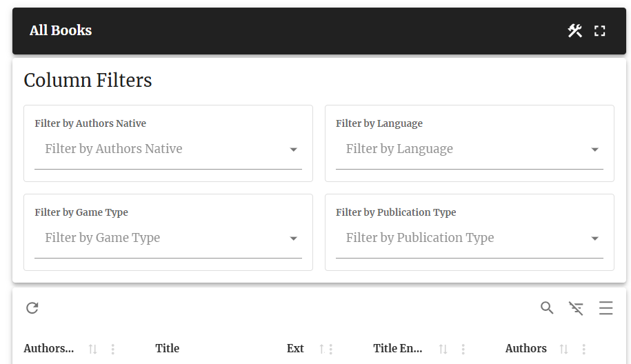Open the Filter by Publication Type dropdown
631x364 pixels.
pos(469,238)
